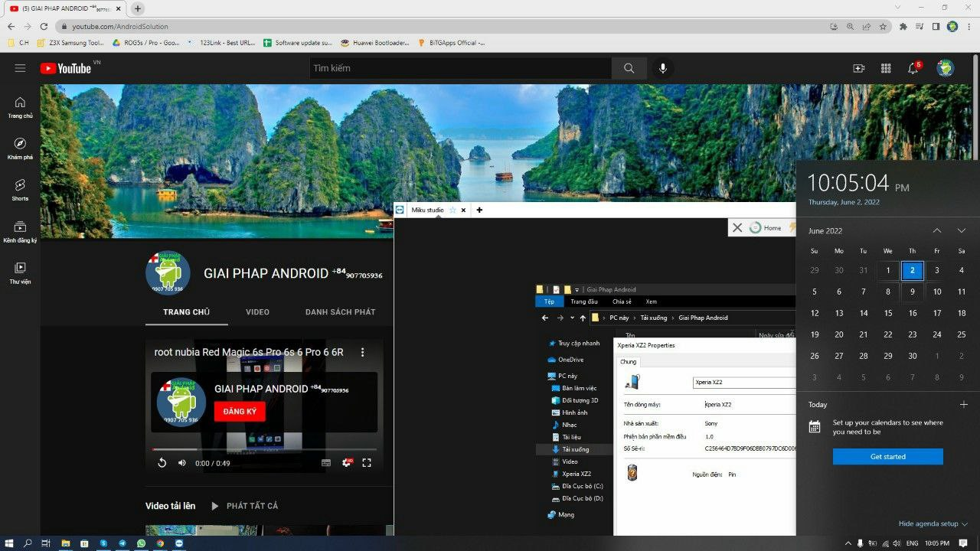Start voice search with the microphone icon
This screenshot has width=980, height=551.
(662, 68)
